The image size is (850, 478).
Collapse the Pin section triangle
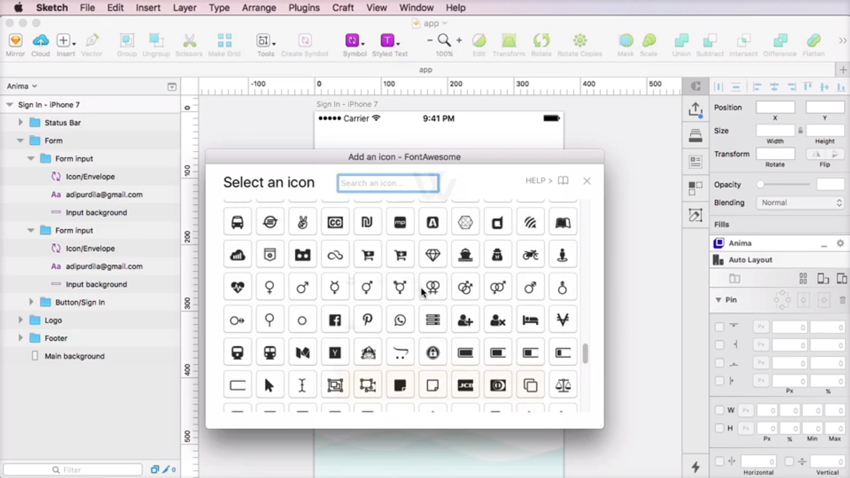(718, 300)
